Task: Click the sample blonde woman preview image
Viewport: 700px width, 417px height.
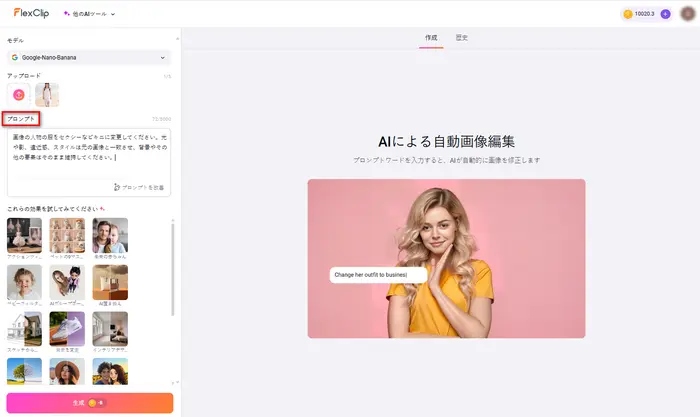Action: (446, 259)
